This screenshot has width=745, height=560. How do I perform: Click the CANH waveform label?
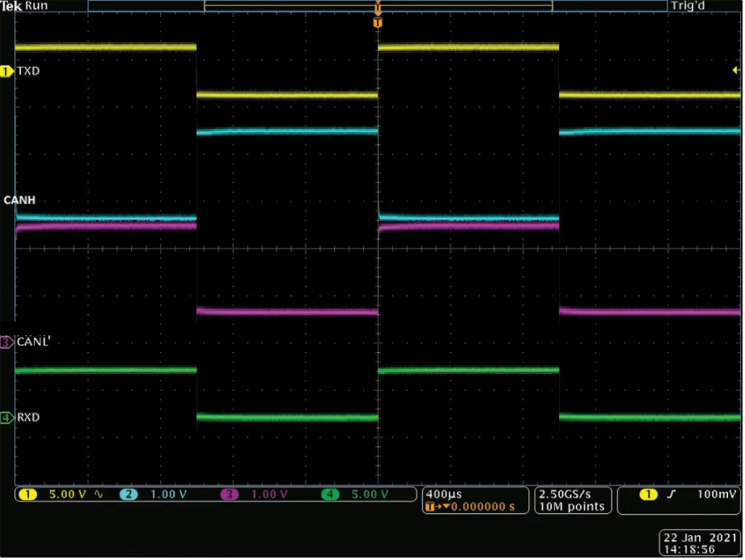(19, 200)
